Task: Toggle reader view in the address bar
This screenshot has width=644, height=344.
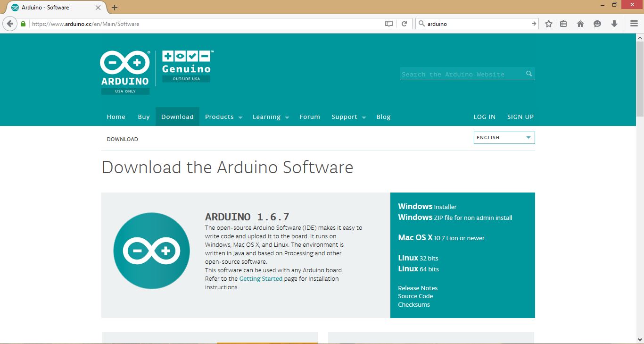Action: [388, 23]
